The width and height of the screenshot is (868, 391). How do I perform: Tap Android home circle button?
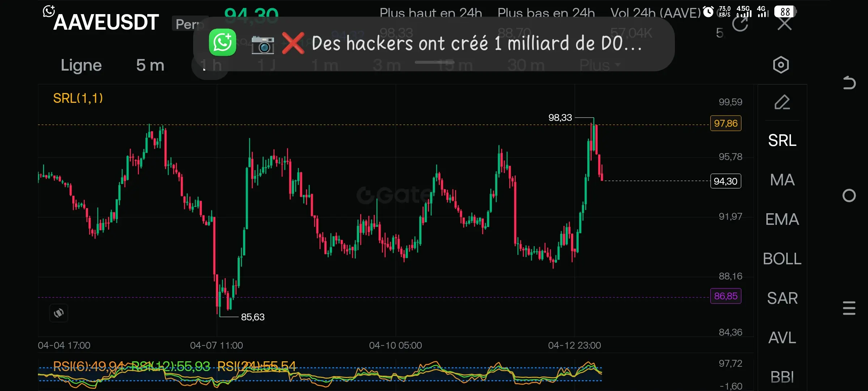click(x=849, y=195)
